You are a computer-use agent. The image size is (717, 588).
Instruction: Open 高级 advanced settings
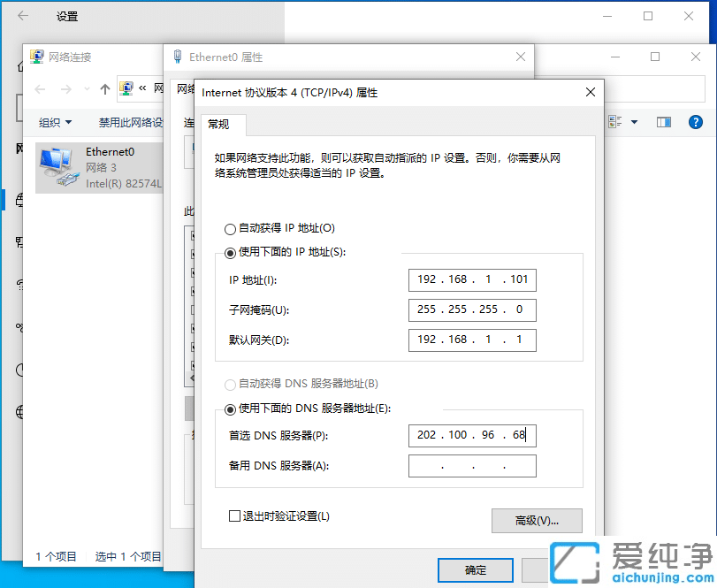537,521
